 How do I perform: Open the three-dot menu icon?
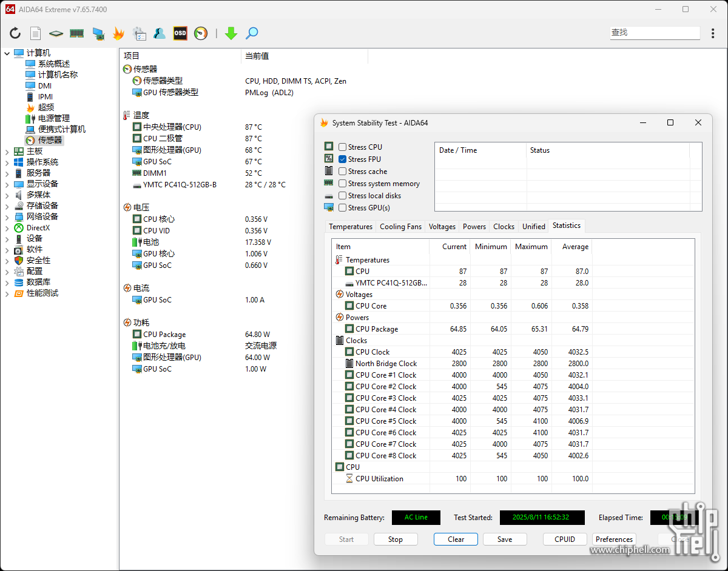click(713, 33)
